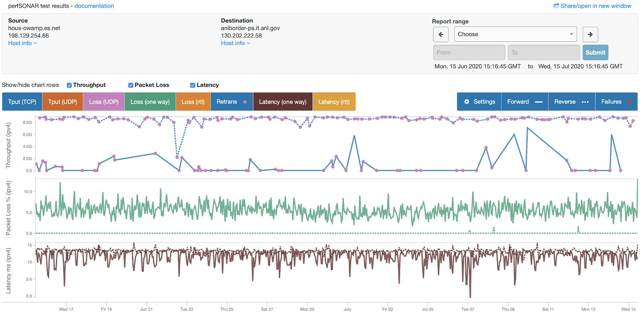The height and width of the screenshot is (318, 644).
Task: Toggle Failures red dot legend
Action: (616, 102)
